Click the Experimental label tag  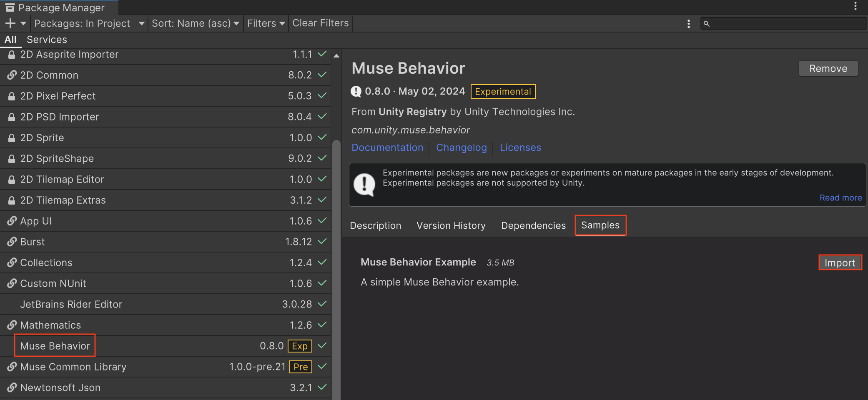point(503,91)
